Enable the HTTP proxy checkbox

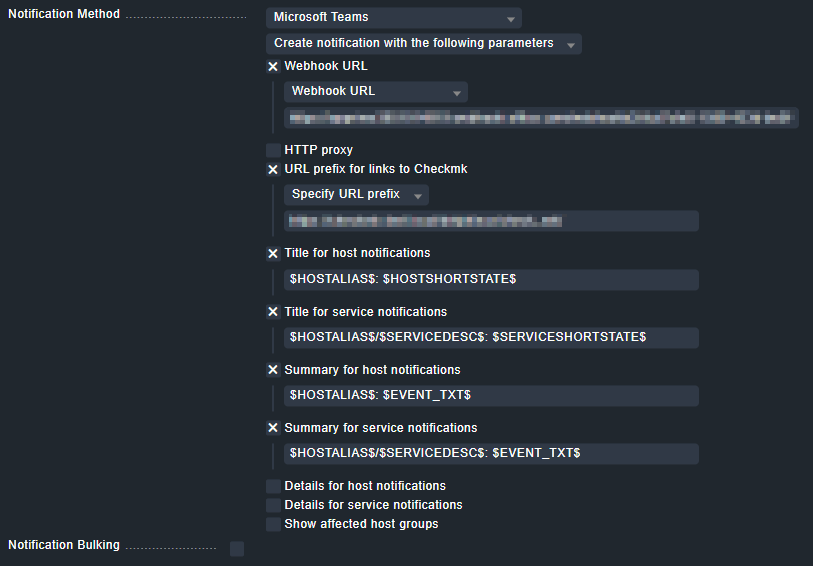tap(273, 150)
